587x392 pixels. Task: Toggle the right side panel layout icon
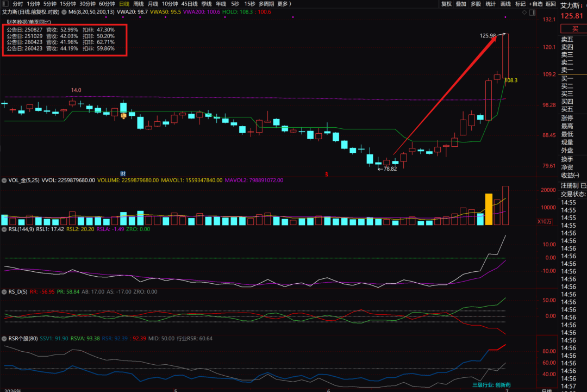tap(532, 13)
